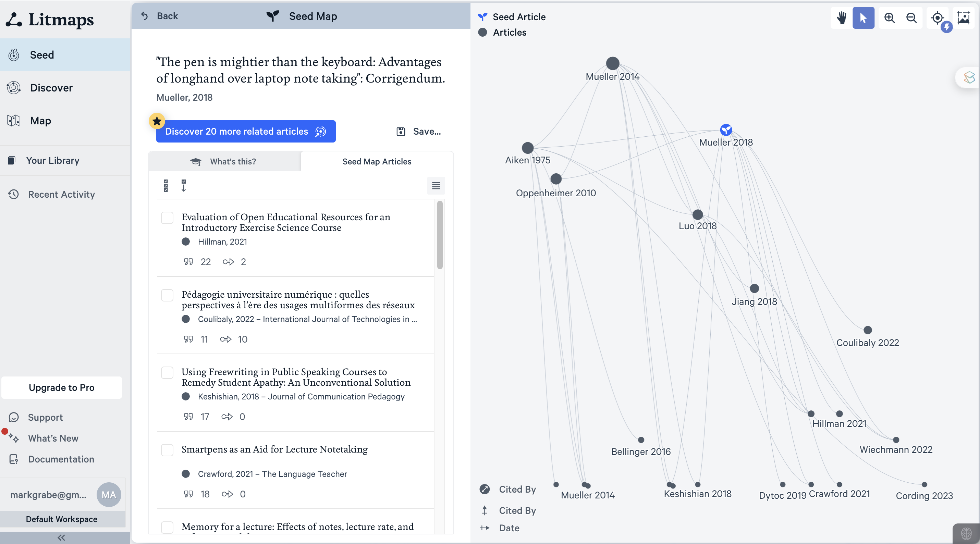The image size is (980, 544).
Task: Check the Coulibaly 2022 article checkbox
Action: [167, 295]
